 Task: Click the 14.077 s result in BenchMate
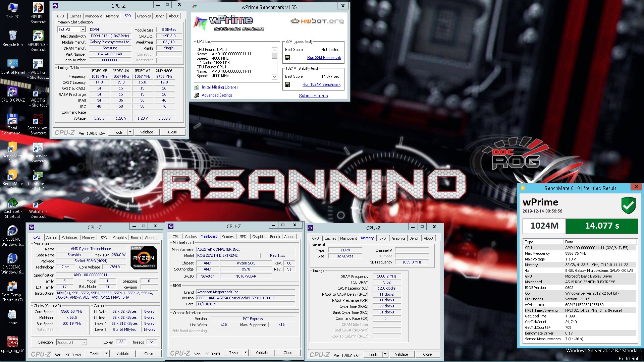coord(602,226)
